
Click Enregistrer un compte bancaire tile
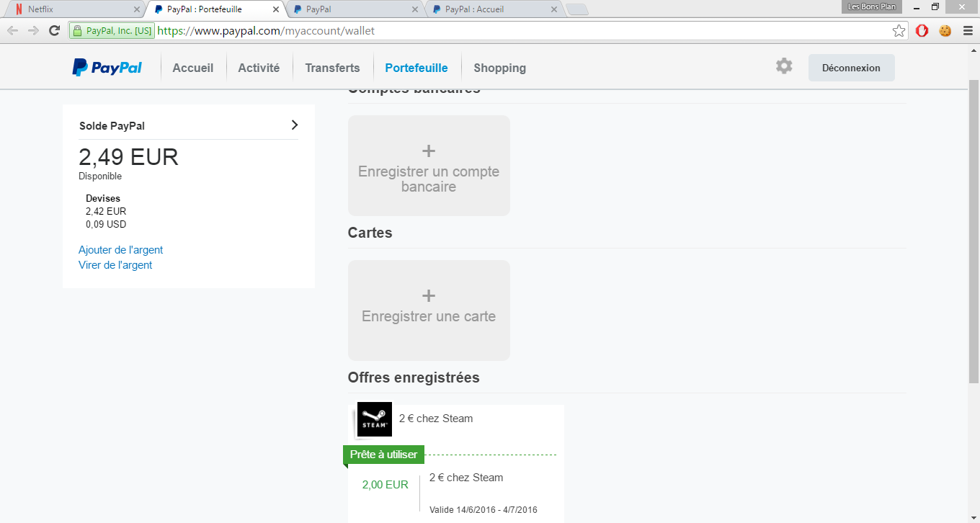click(x=429, y=166)
